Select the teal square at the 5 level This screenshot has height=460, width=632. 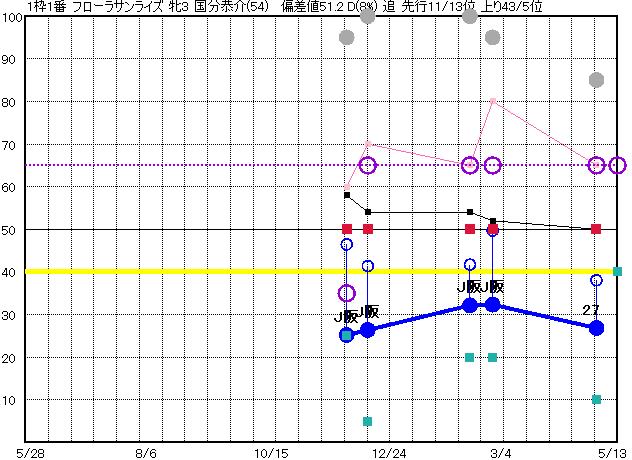coord(368,421)
